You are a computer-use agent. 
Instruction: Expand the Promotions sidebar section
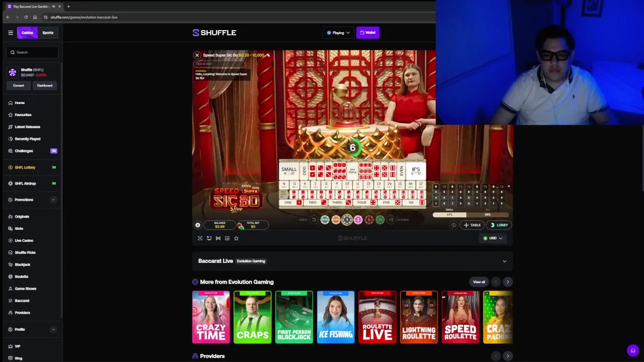point(53,200)
